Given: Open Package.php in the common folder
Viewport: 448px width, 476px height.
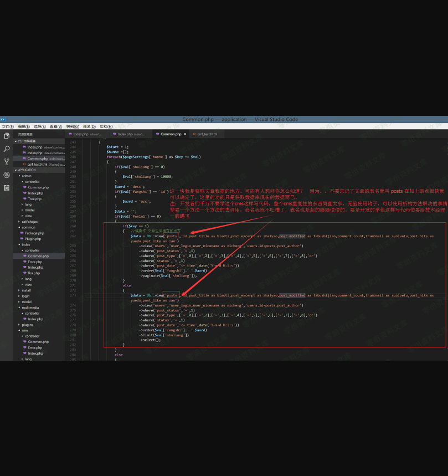Looking at the screenshot, I should coord(34,233).
